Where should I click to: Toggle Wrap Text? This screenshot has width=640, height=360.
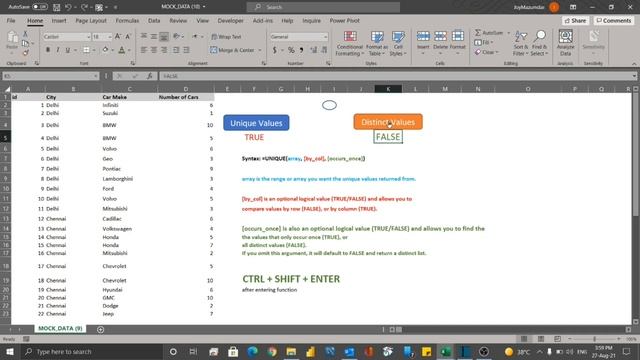click(x=226, y=37)
